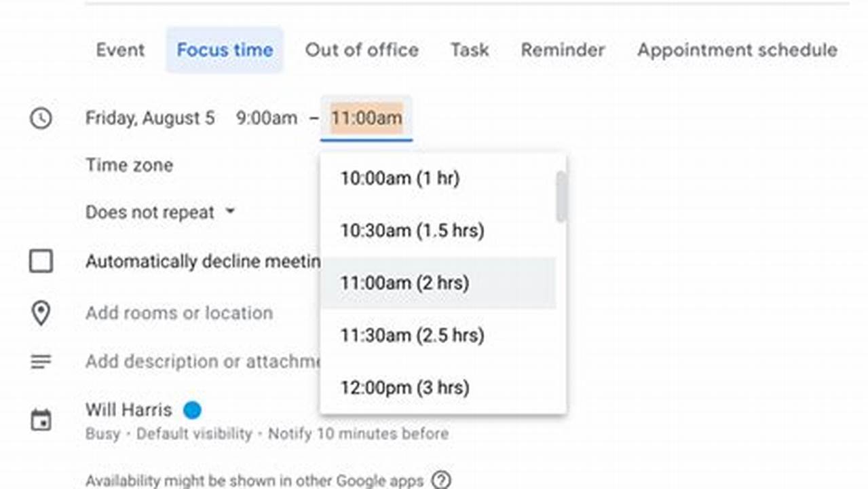Image resolution: width=868 pixels, height=489 pixels.
Task: Click the description lines icon
Action: (41, 361)
